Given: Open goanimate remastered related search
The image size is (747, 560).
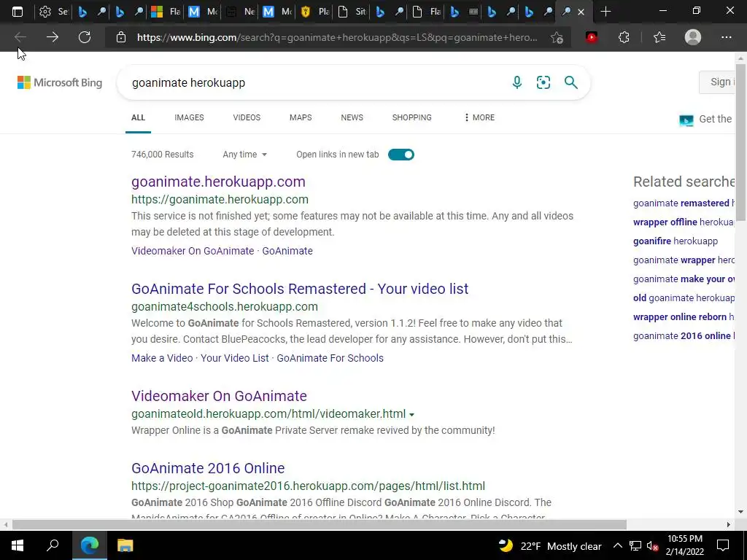Looking at the screenshot, I should [x=684, y=203].
